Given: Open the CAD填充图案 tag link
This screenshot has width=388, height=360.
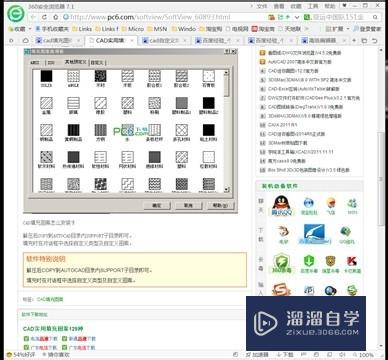Looking at the screenshot, I should [50, 299].
